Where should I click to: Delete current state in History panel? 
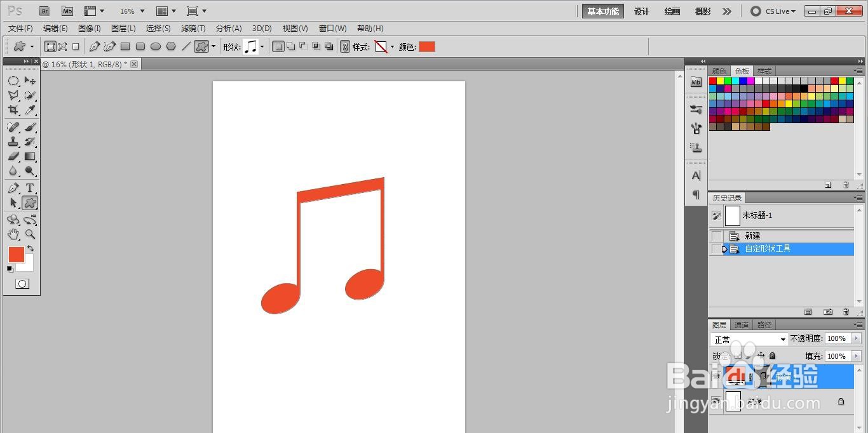pos(846,312)
